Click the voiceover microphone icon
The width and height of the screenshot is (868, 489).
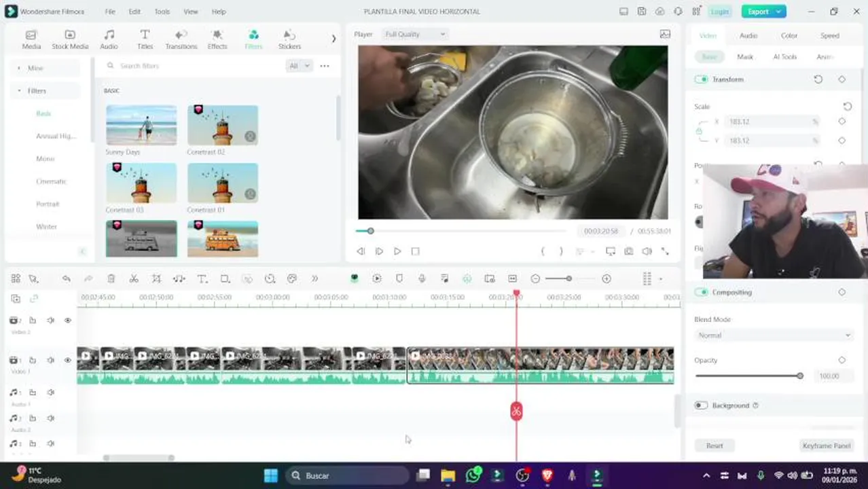(422, 278)
